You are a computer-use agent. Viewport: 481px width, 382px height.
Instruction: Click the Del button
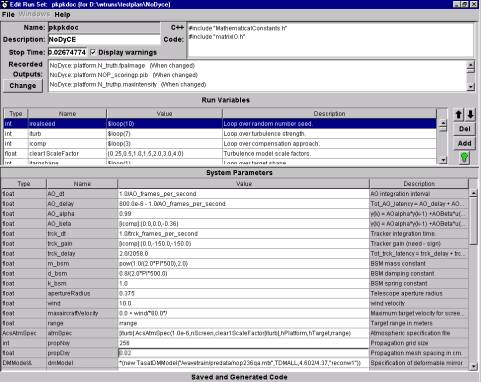[465, 129]
